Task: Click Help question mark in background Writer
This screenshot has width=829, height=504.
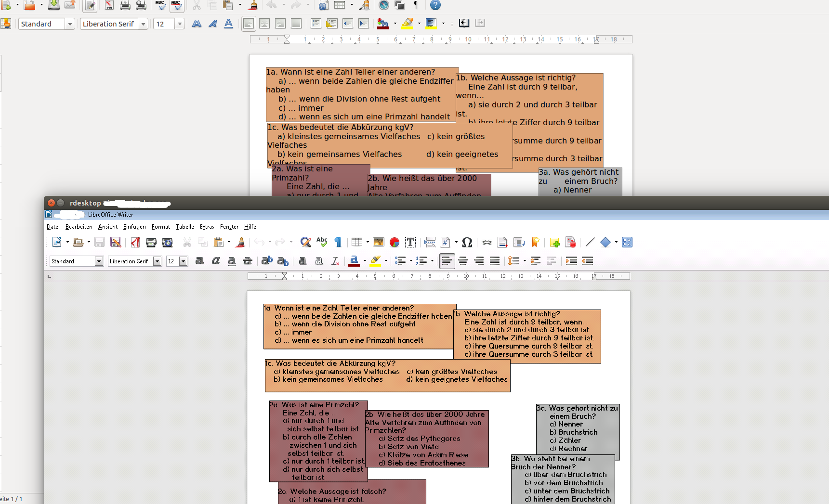Action: pyautogui.click(x=435, y=5)
